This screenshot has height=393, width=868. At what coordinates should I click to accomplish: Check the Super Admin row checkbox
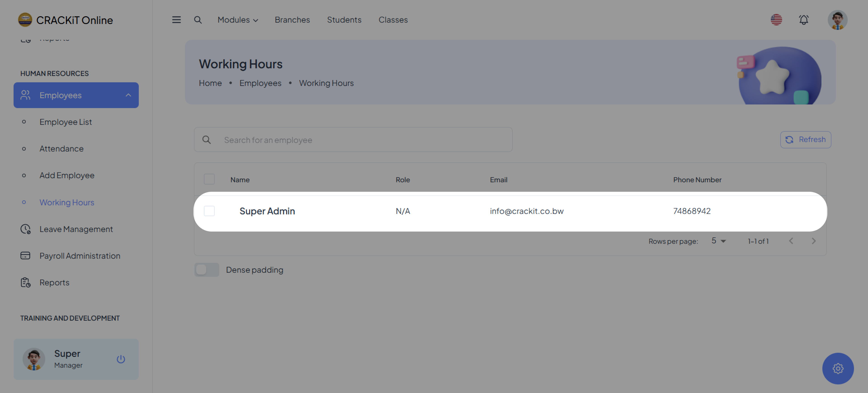pos(209,211)
